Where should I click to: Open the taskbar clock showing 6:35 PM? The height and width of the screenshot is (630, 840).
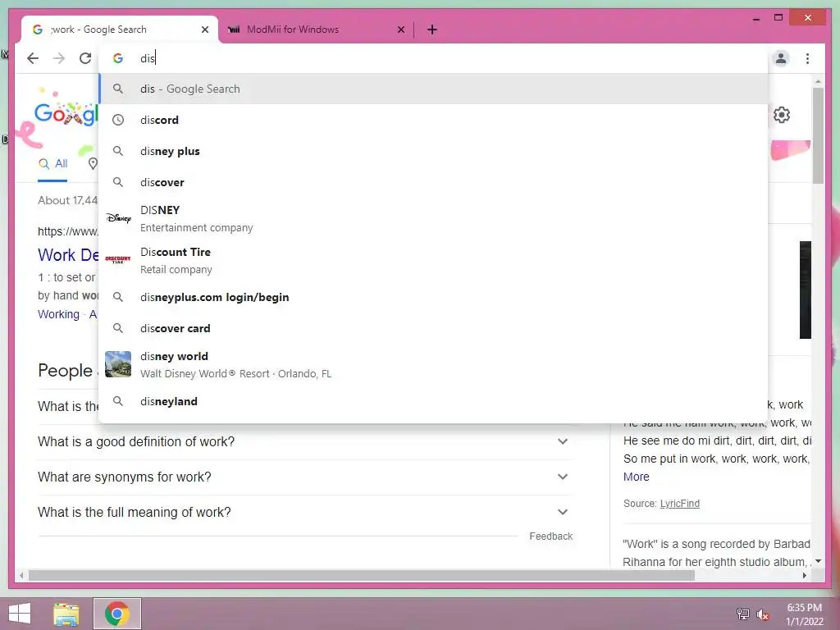[804, 614]
